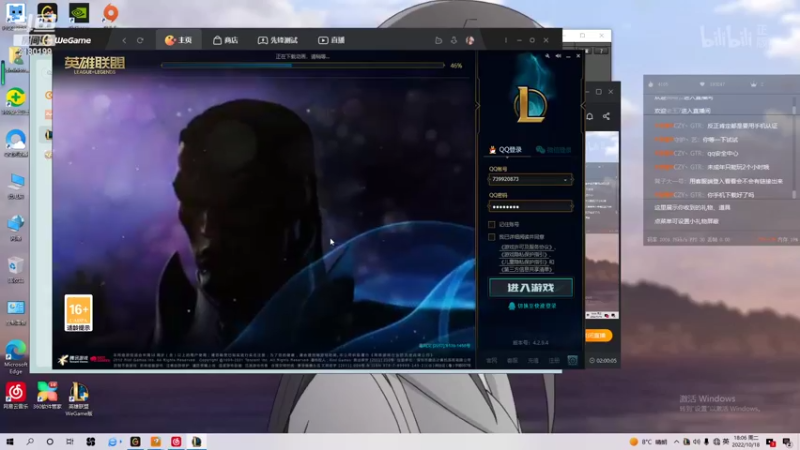
Task: Switch to the WeChat login tab
Action: coord(554,149)
